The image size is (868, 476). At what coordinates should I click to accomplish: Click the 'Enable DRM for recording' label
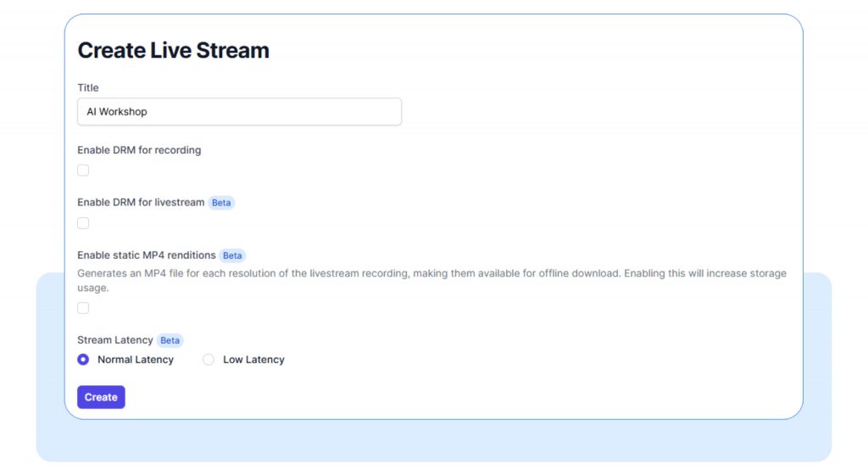pyautogui.click(x=139, y=150)
